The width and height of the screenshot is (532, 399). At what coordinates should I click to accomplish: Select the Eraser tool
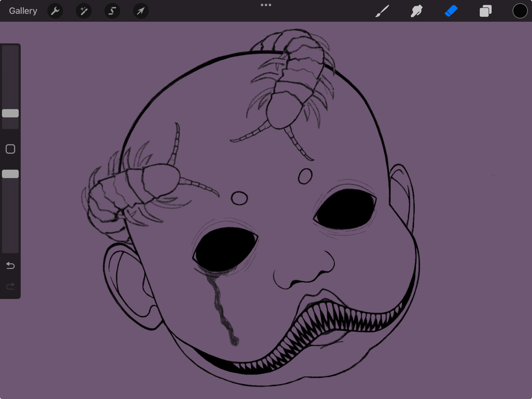coord(451,11)
